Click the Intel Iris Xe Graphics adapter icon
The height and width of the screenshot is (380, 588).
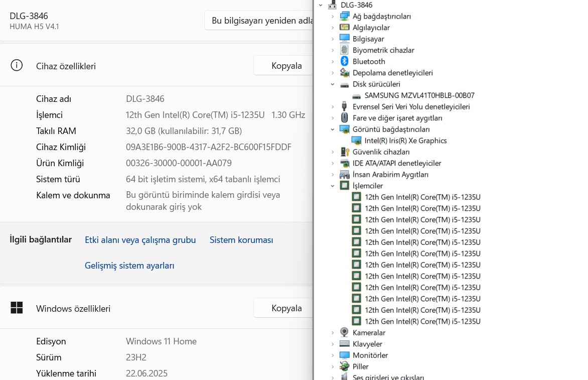(x=356, y=140)
